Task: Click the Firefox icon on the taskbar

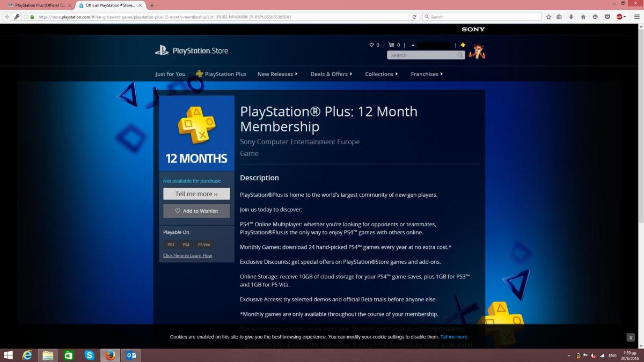Action: (111, 355)
